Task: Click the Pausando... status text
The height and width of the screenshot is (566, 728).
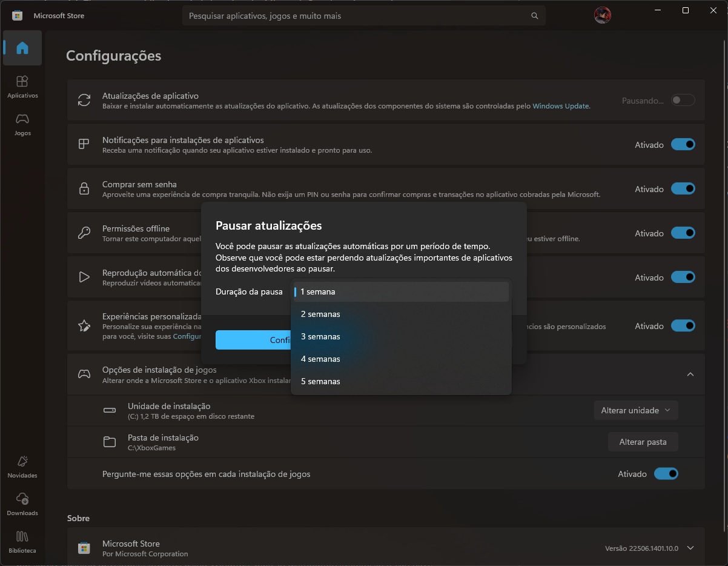Action: click(643, 101)
